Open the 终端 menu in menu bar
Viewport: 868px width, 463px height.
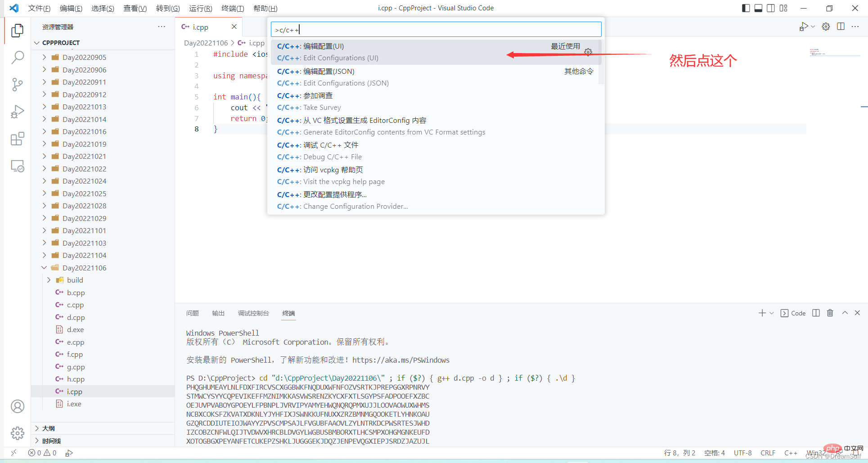tap(232, 8)
